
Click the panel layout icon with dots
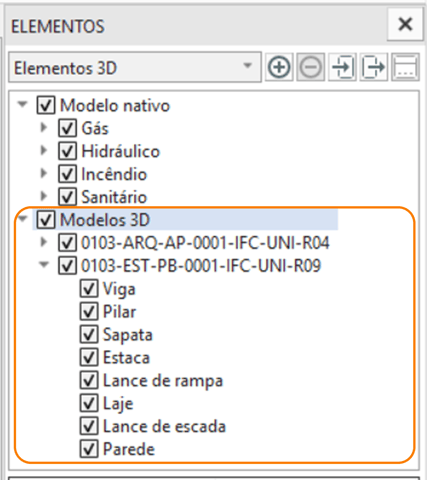point(405,67)
